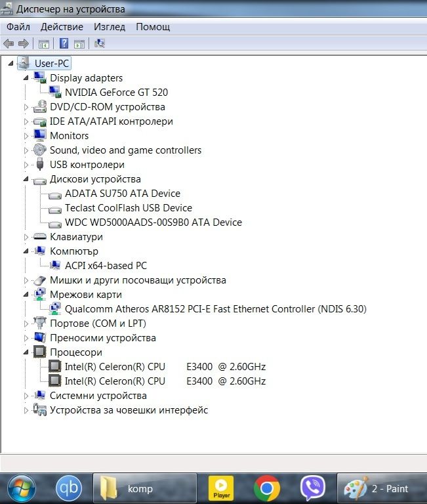Viewport: 427px width, 504px height.
Task: Open the blue Help question-mark icon
Action: coord(64,43)
